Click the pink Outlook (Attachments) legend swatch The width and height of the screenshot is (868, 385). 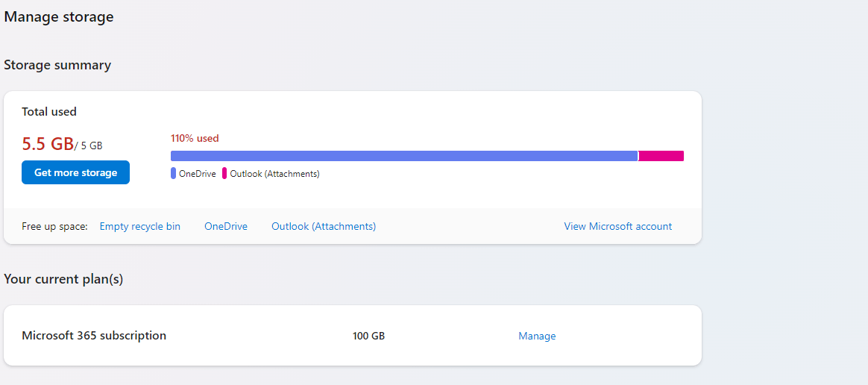tap(224, 173)
